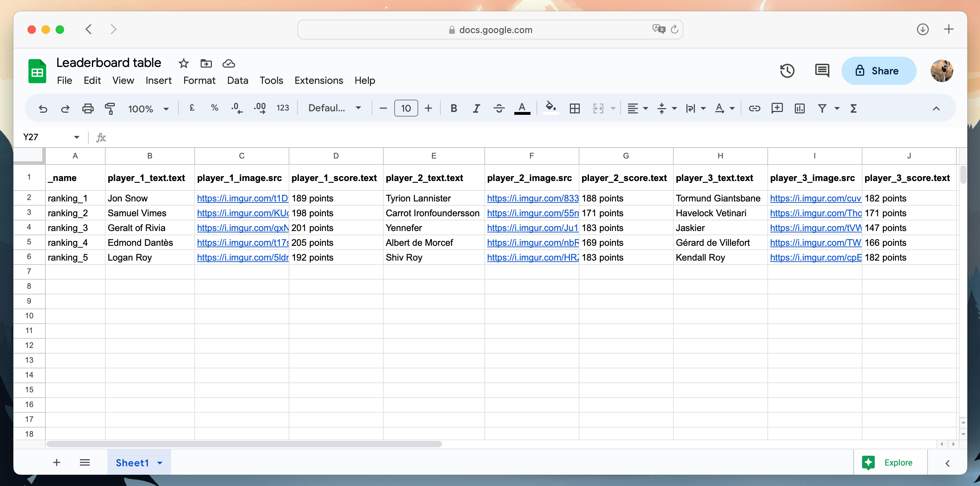Click the redo arrow icon
This screenshot has height=486, width=980.
click(65, 109)
